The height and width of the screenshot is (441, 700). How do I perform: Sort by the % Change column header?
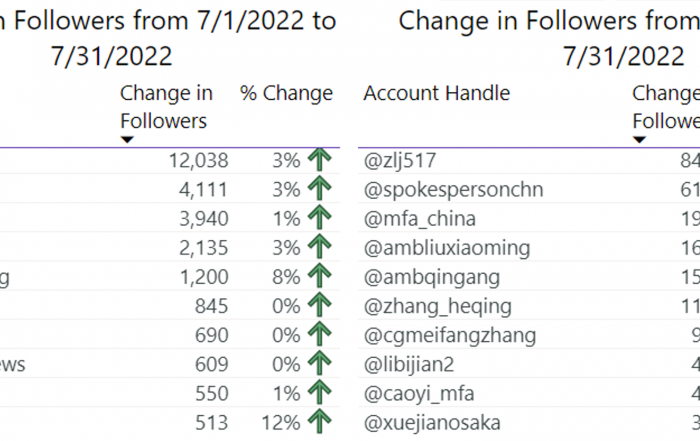286,93
